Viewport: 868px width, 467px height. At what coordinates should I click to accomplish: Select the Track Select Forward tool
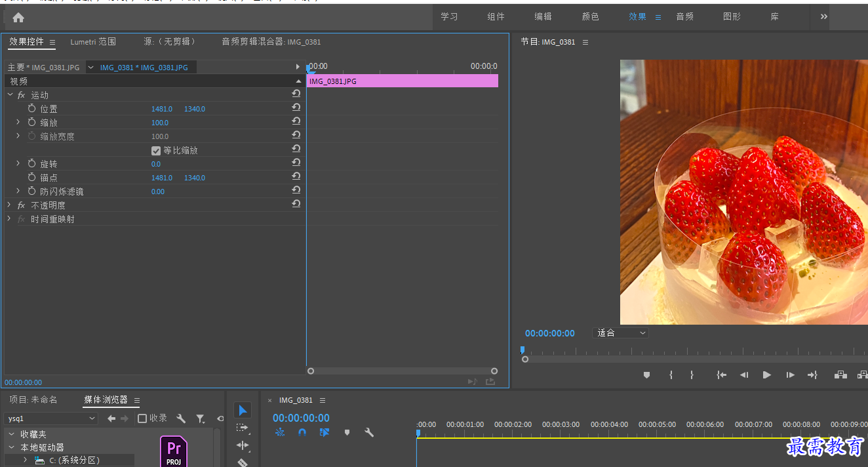pyautogui.click(x=243, y=428)
